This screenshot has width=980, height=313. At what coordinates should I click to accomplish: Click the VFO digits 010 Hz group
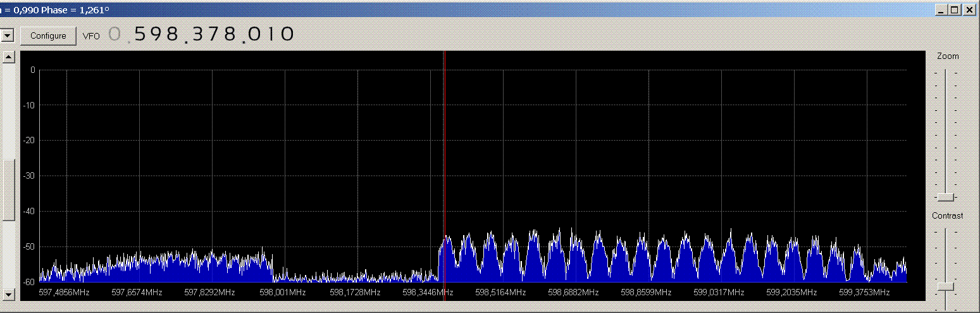pyautogui.click(x=272, y=34)
